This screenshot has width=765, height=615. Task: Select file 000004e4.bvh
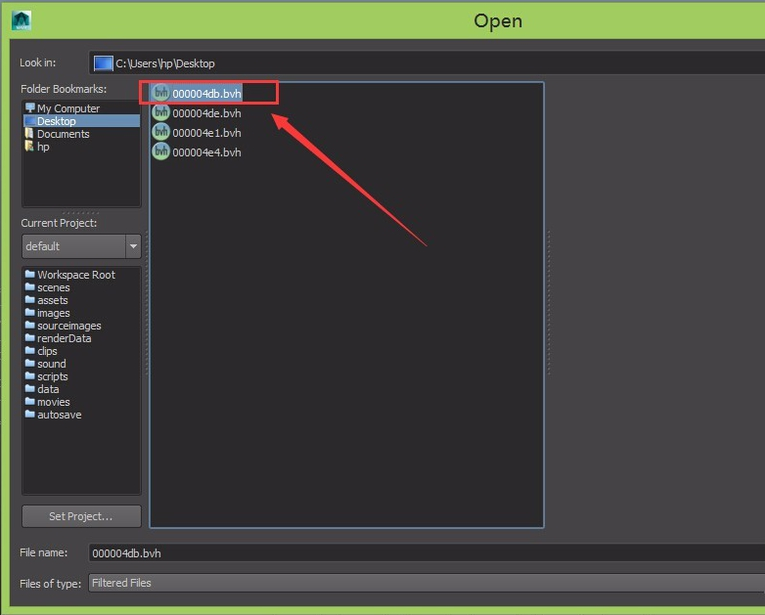[206, 152]
